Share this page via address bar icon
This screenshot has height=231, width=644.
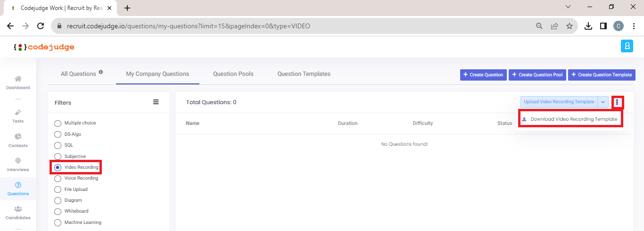point(554,26)
